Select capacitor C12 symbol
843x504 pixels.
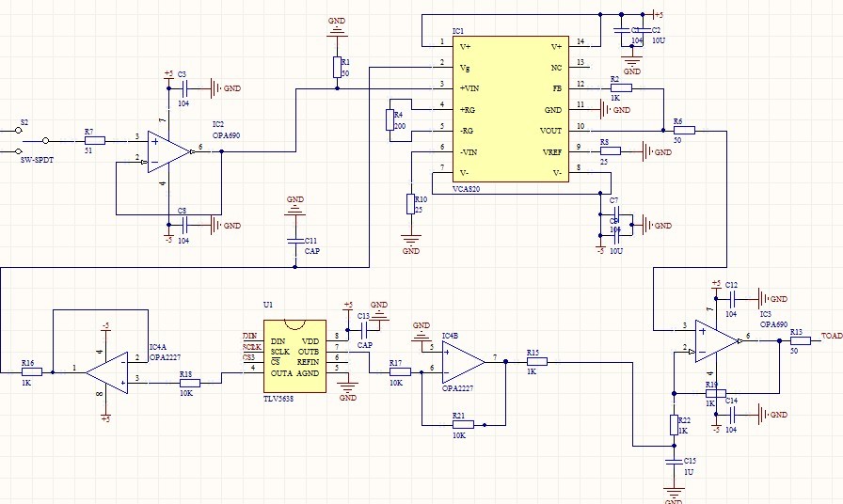[732, 299]
